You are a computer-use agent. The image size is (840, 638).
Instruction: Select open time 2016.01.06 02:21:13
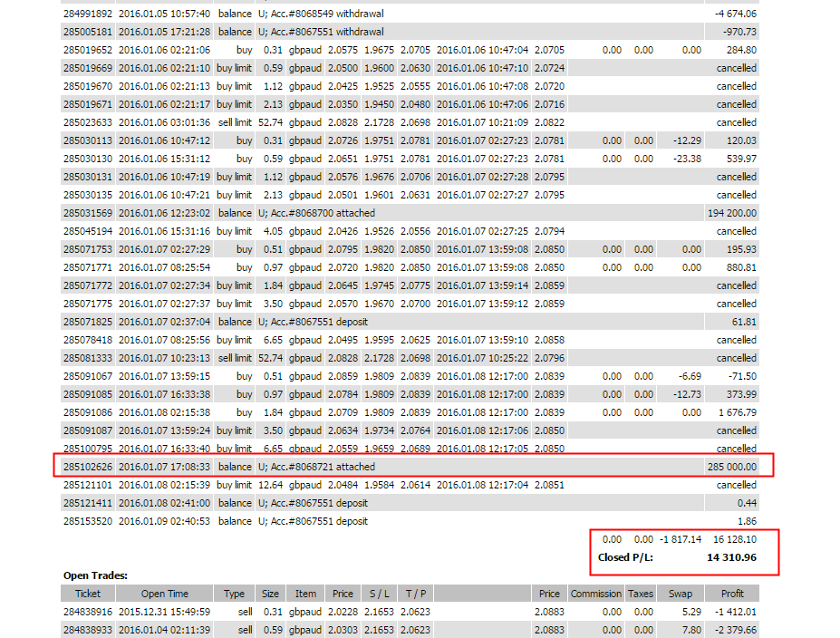pos(164,86)
